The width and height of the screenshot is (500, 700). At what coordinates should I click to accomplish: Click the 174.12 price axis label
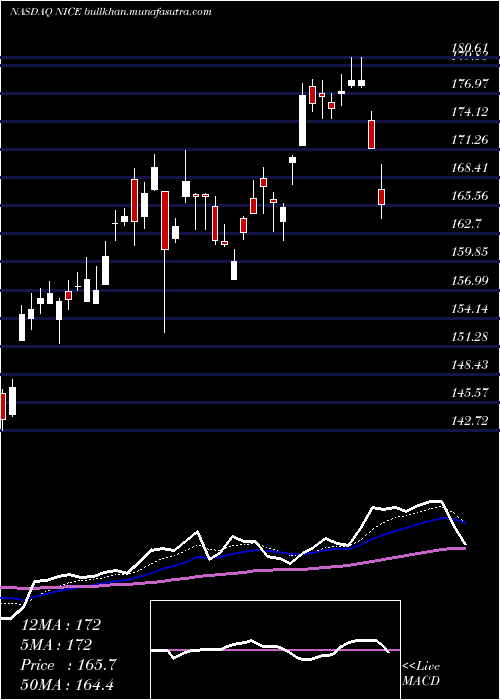point(470,112)
